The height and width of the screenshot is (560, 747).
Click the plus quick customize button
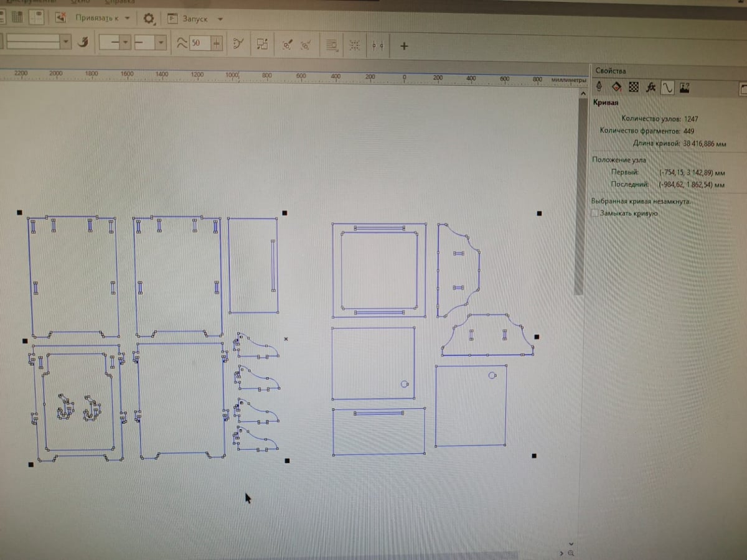coord(404,46)
